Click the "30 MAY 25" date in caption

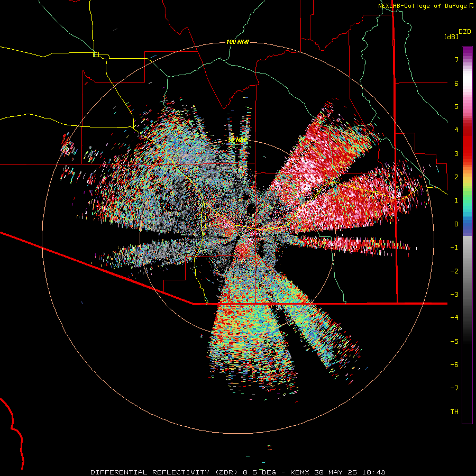[335, 472]
